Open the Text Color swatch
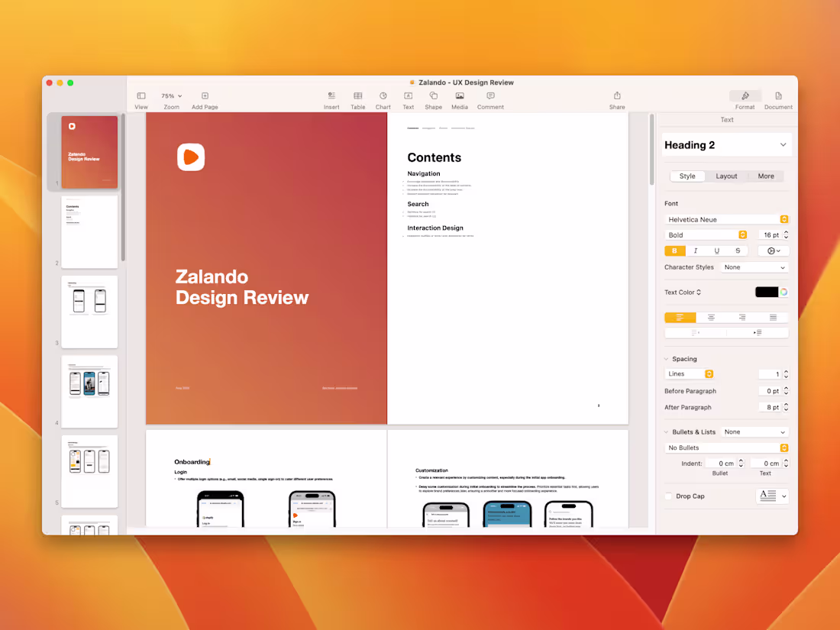840x630 pixels. point(767,292)
